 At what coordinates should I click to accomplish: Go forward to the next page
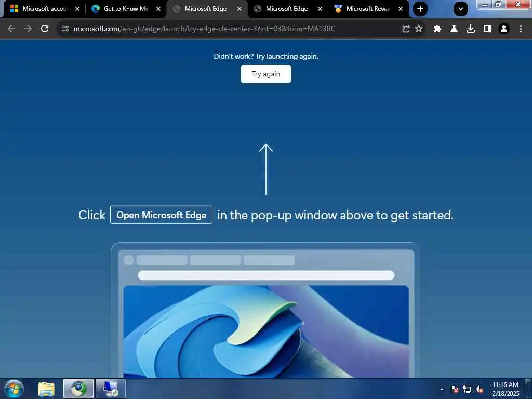(x=28, y=29)
